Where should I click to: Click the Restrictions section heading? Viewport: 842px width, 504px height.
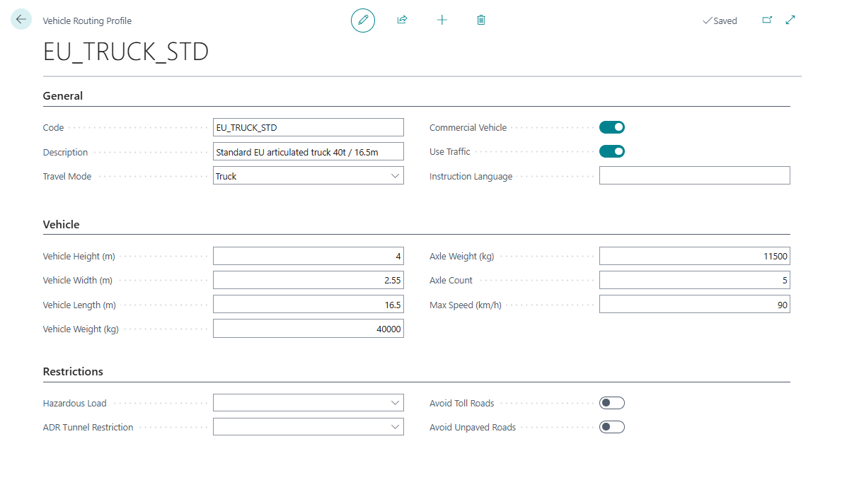click(73, 372)
